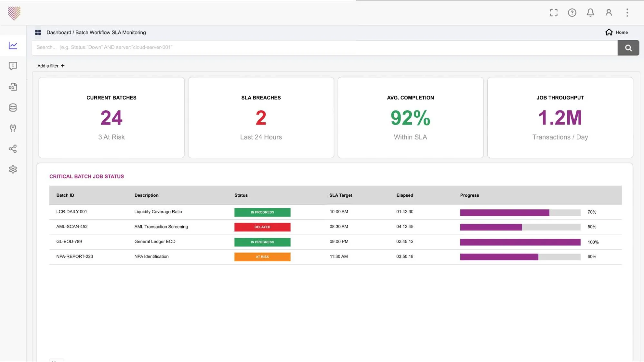Open the analytics chart sidebar icon
The image size is (644, 362).
[x=13, y=45]
